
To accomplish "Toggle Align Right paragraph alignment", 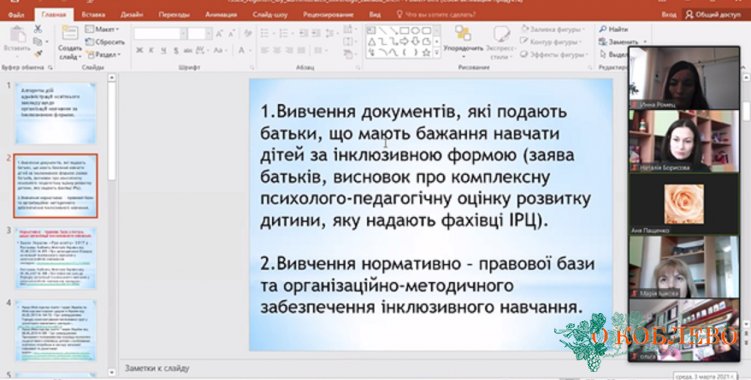I will click(x=289, y=50).
